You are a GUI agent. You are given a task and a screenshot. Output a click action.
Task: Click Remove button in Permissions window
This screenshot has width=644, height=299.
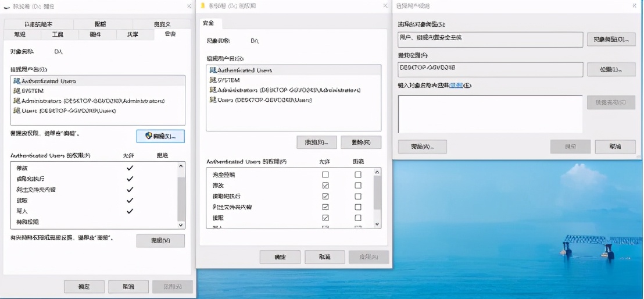pyautogui.click(x=361, y=143)
